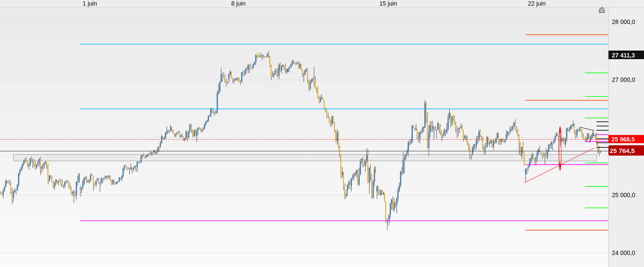644x267 pixels.
Task: Click the 24 000,0 price axis label
Action: point(623,253)
